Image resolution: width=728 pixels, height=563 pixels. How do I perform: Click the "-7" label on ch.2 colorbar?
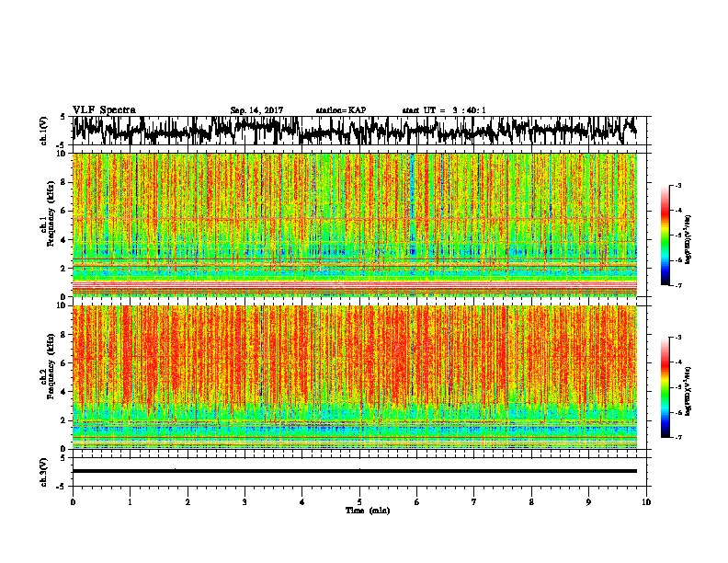[678, 438]
